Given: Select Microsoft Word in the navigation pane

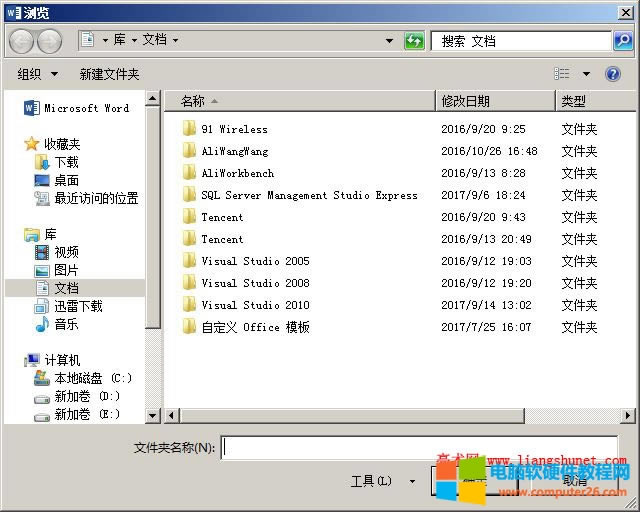Looking at the screenshot, I should pos(85,108).
